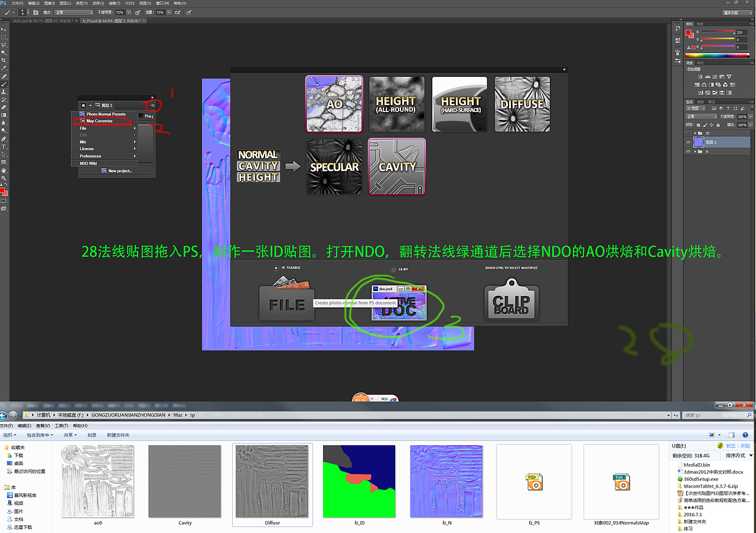
Task: Add a Brightness/Contrast adjustment
Action: coord(700,77)
